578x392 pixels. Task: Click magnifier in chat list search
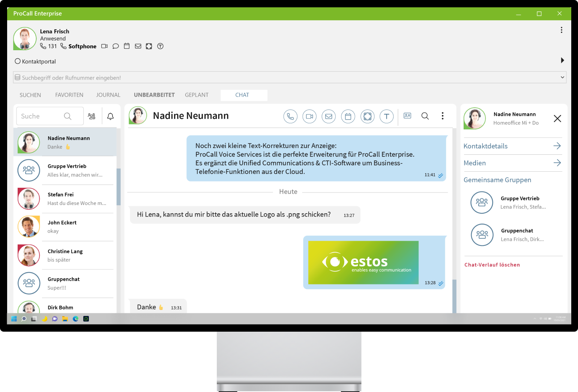coord(68,116)
